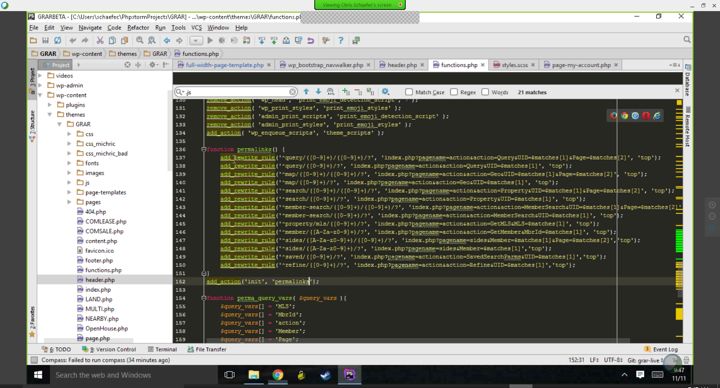This screenshot has width=720, height=388.
Task: Switch to page-my-account.php editor tab
Action: point(581,65)
